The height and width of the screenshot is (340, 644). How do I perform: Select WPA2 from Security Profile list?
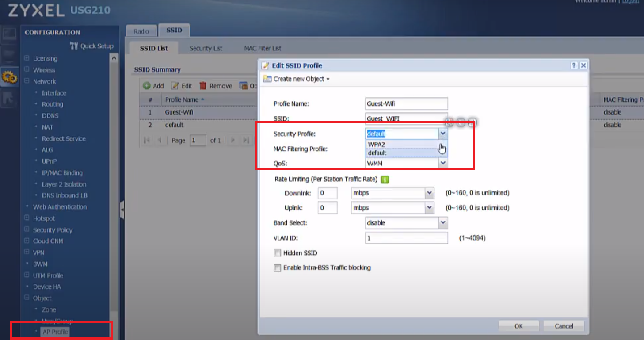click(x=377, y=144)
